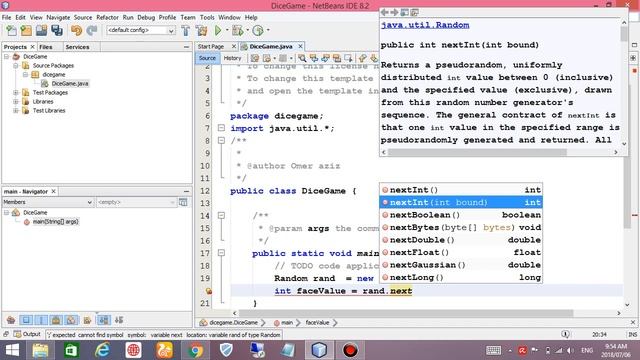Click the dicegame.DiceGame breadcrumb

click(233, 322)
